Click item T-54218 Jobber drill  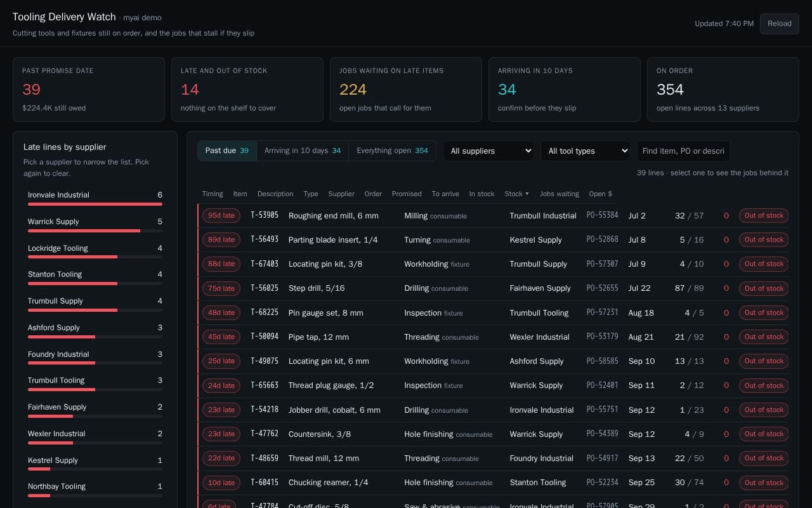[x=265, y=410]
